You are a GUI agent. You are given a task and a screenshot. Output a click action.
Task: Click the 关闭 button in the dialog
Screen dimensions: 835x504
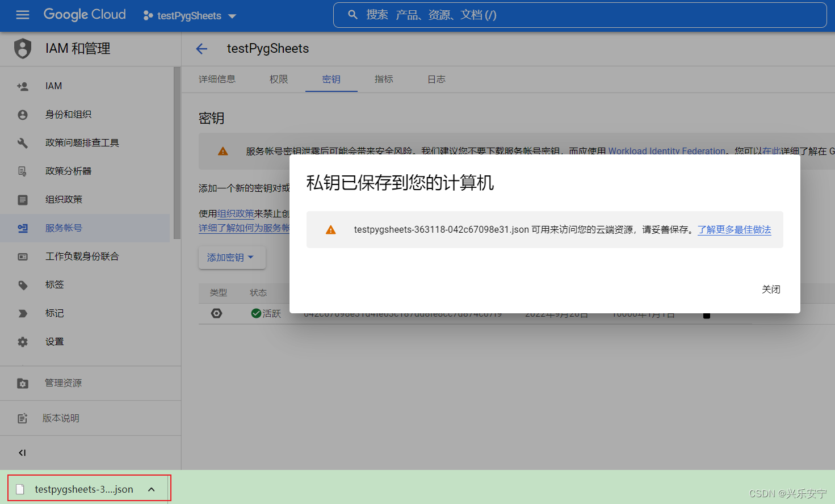point(771,289)
